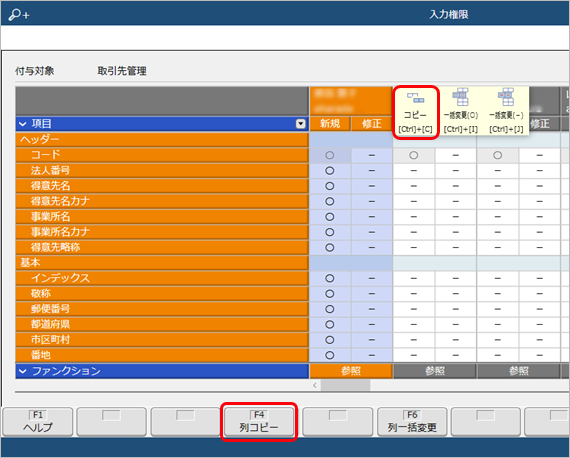Select the orange 修正 column header
Screen dimensions: 570x458
tap(372, 124)
